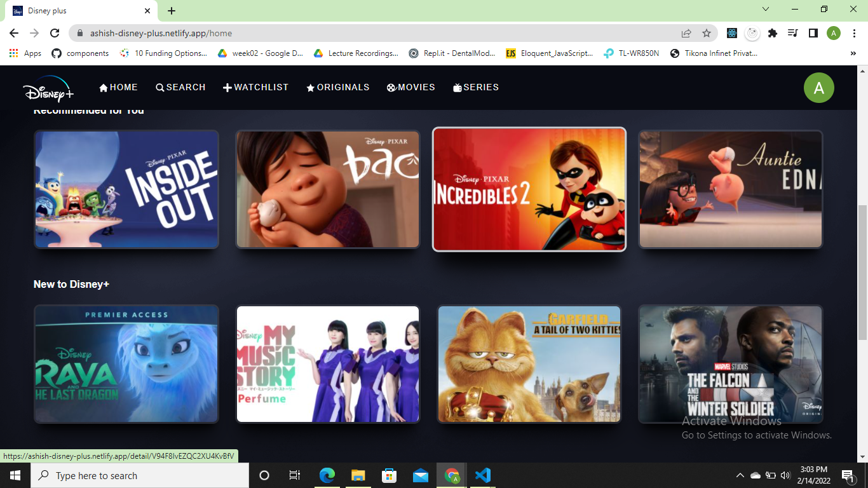Open Chrome three-dot menu
Image resolution: width=868 pixels, height=488 pixels.
pos(854,33)
